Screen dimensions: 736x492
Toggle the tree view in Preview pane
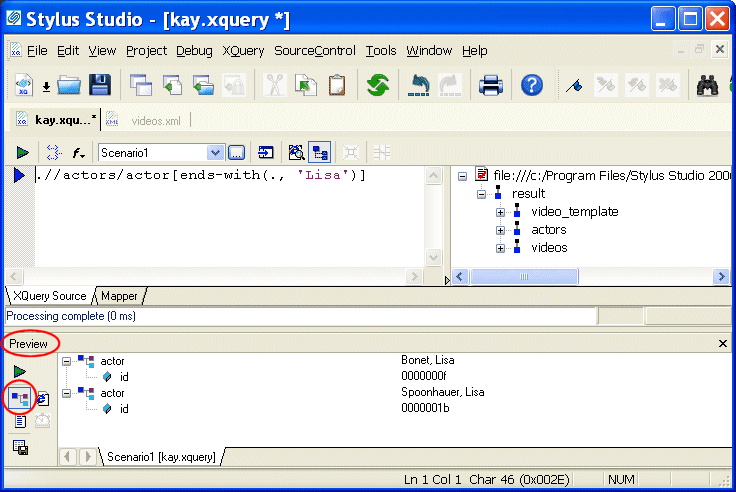pos(19,398)
